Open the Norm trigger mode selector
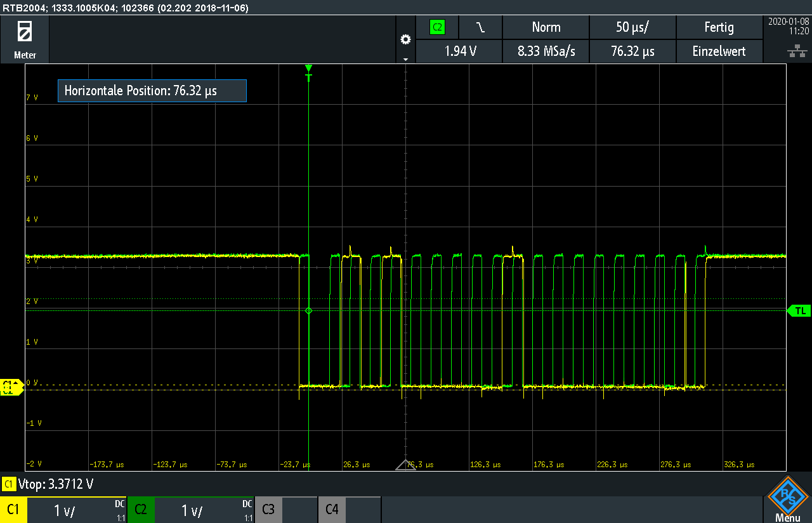The width and height of the screenshot is (812, 523). tap(546, 27)
